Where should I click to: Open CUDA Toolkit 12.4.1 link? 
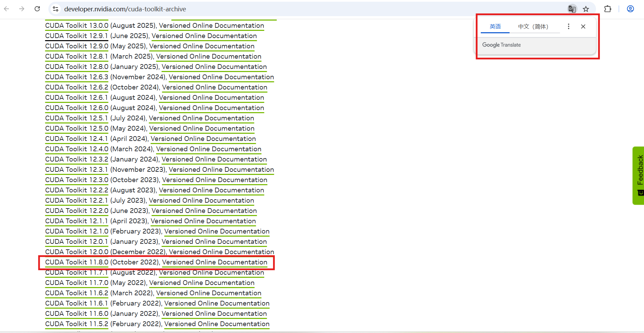pos(77,139)
